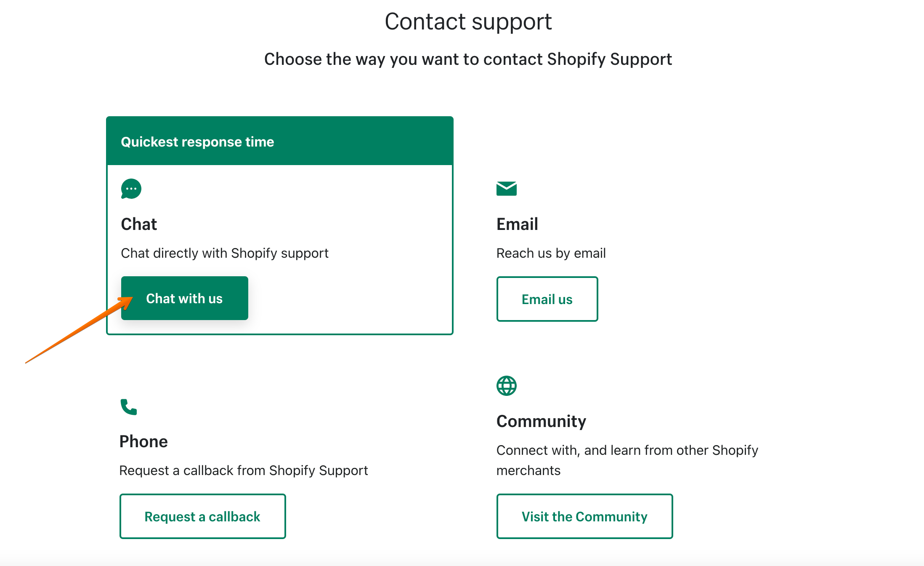Start a chat with 'Chat with us'

(x=185, y=298)
